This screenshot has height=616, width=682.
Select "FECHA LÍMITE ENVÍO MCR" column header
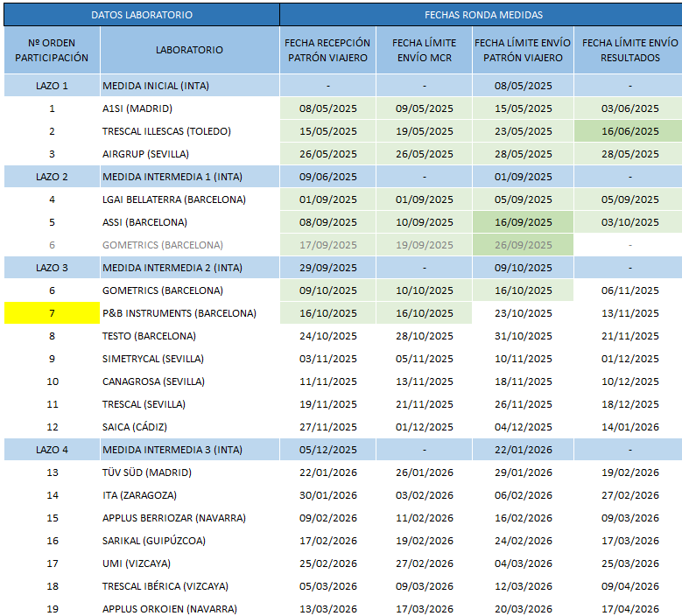point(424,50)
